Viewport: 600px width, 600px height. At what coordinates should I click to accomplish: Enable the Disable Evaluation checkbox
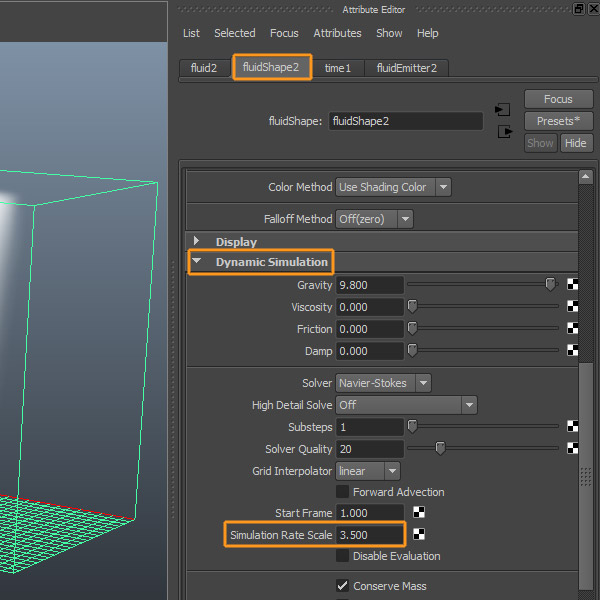click(342, 556)
